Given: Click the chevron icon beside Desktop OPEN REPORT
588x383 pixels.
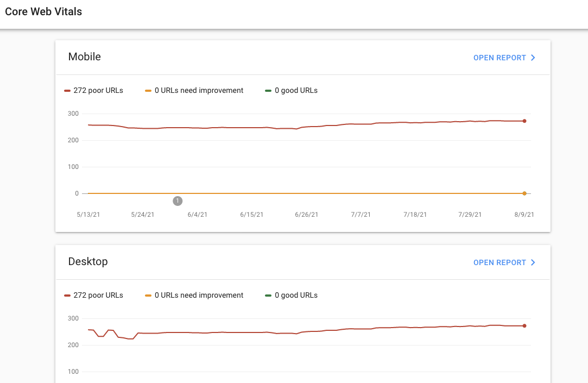Looking at the screenshot, I should click(x=533, y=262).
